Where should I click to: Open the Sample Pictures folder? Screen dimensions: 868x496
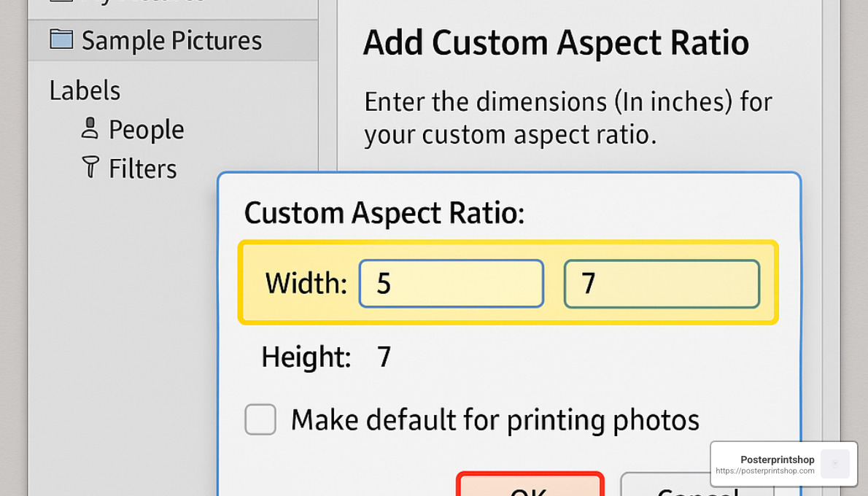(173, 40)
